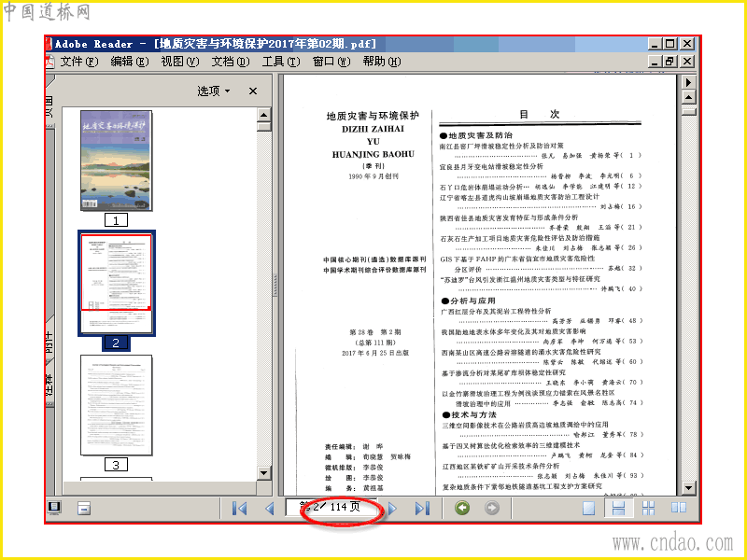Open the 视图(V) menu
Viewport: 747px width, 560px height.
[180, 62]
